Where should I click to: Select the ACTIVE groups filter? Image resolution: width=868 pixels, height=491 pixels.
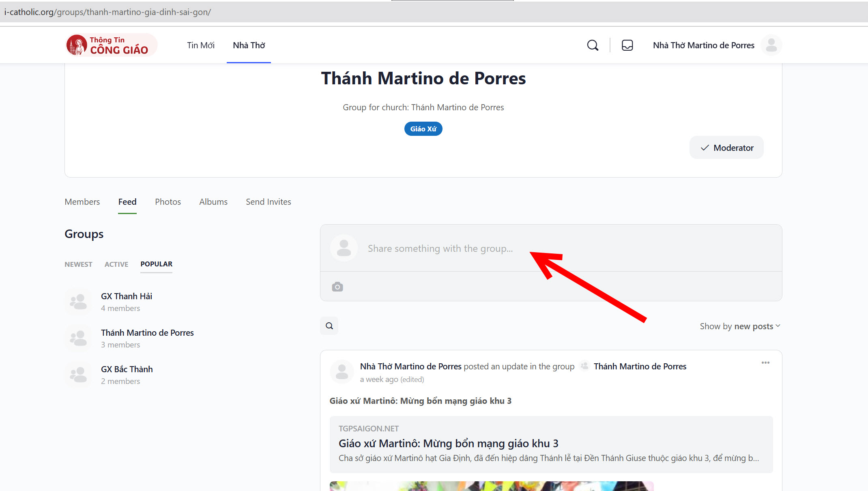pyautogui.click(x=116, y=264)
